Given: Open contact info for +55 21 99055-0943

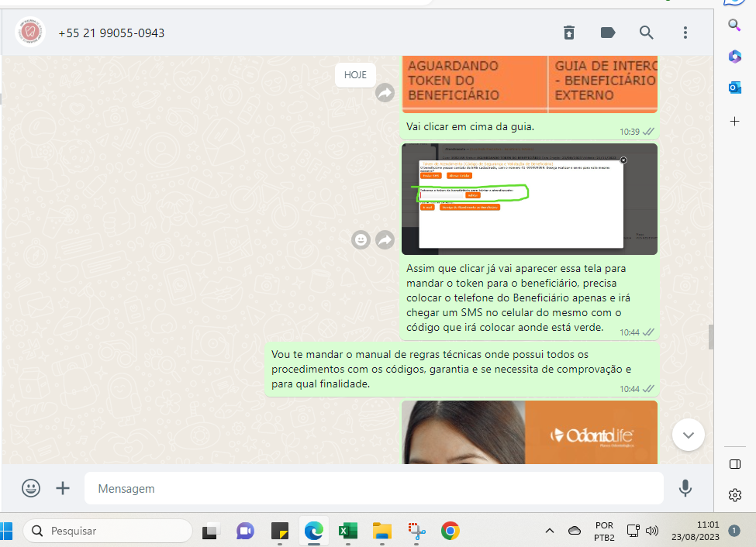Looking at the screenshot, I should coord(112,33).
